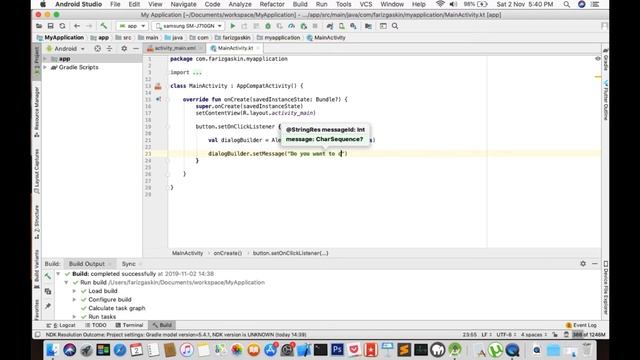Open the Event Log
This screenshot has width=640, height=360.
click(581, 325)
